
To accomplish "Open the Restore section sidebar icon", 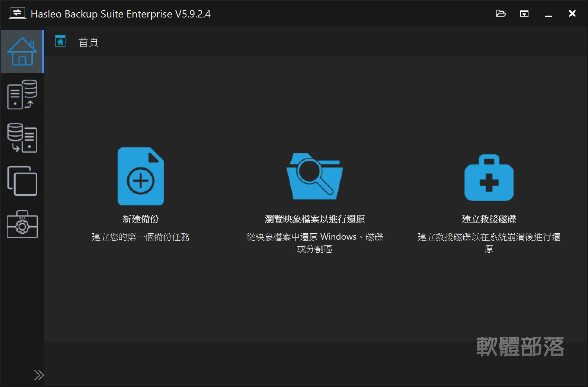I will coord(22,138).
